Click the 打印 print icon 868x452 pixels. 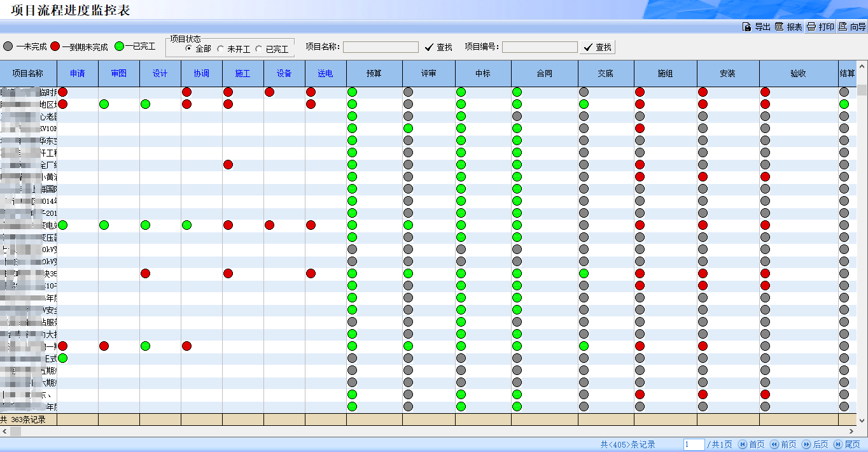point(811,27)
